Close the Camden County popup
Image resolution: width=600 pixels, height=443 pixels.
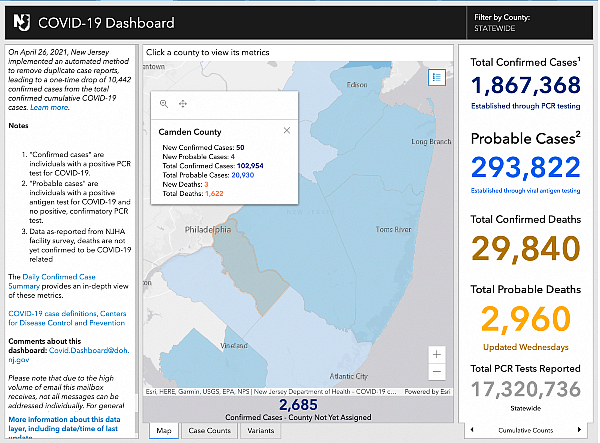click(x=286, y=130)
